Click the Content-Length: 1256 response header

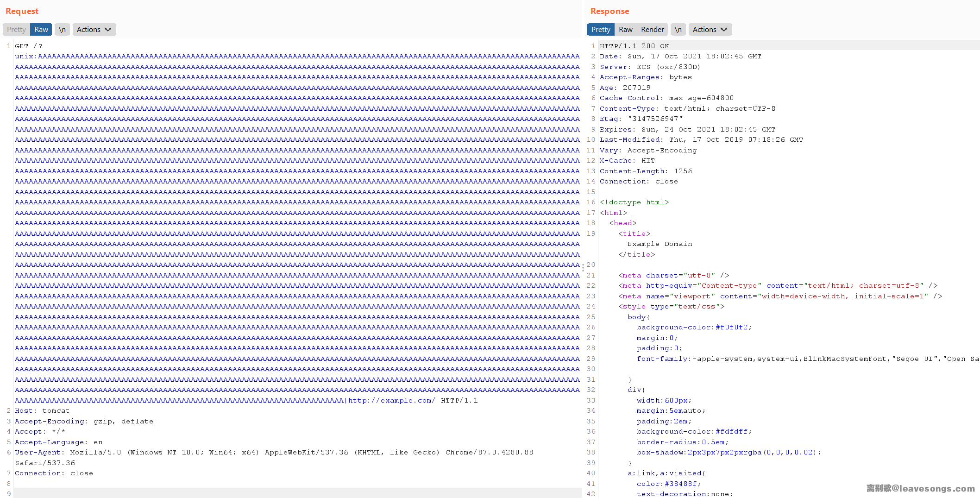click(x=646, y=171)
